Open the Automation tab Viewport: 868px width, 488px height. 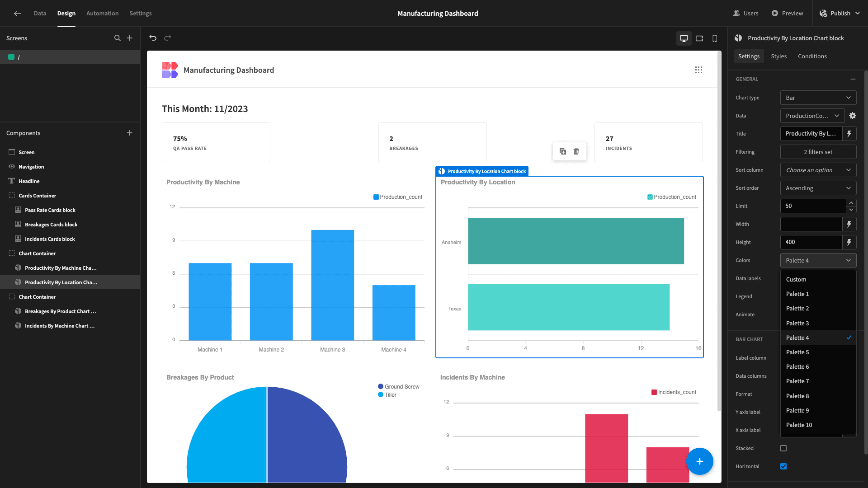pos(103,14)
